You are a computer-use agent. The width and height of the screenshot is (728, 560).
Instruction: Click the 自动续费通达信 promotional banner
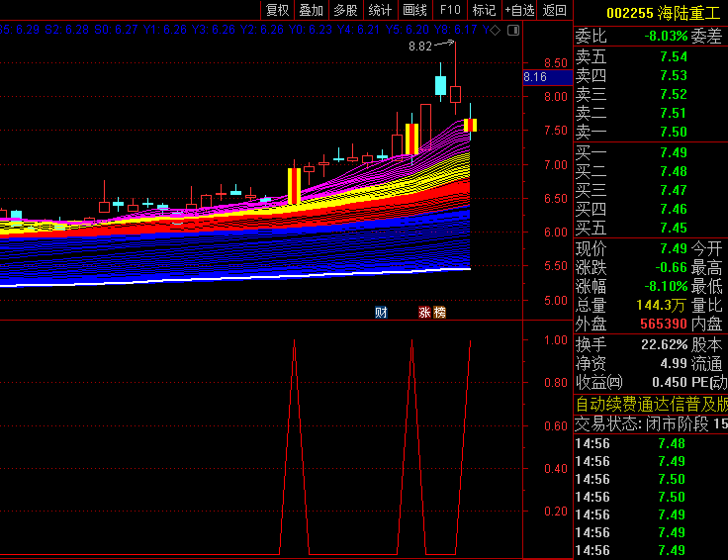click(x=651, y=404)
